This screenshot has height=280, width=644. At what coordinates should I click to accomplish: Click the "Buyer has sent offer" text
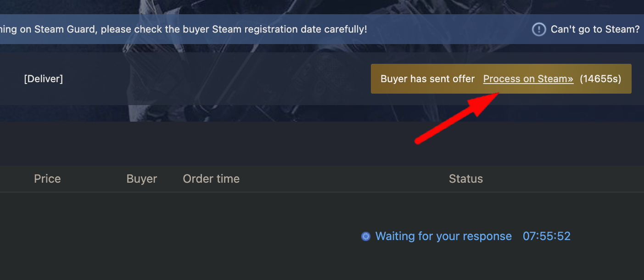[x=427, y=79]
